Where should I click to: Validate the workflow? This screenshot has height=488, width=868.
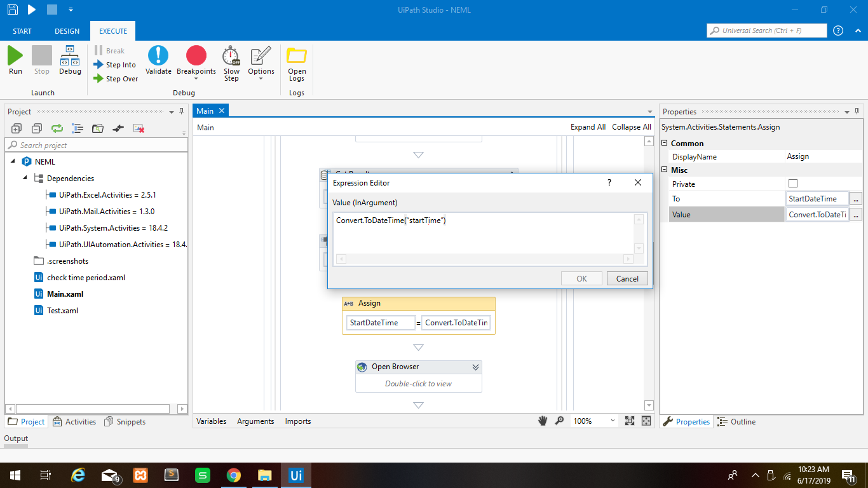(158, 60)
